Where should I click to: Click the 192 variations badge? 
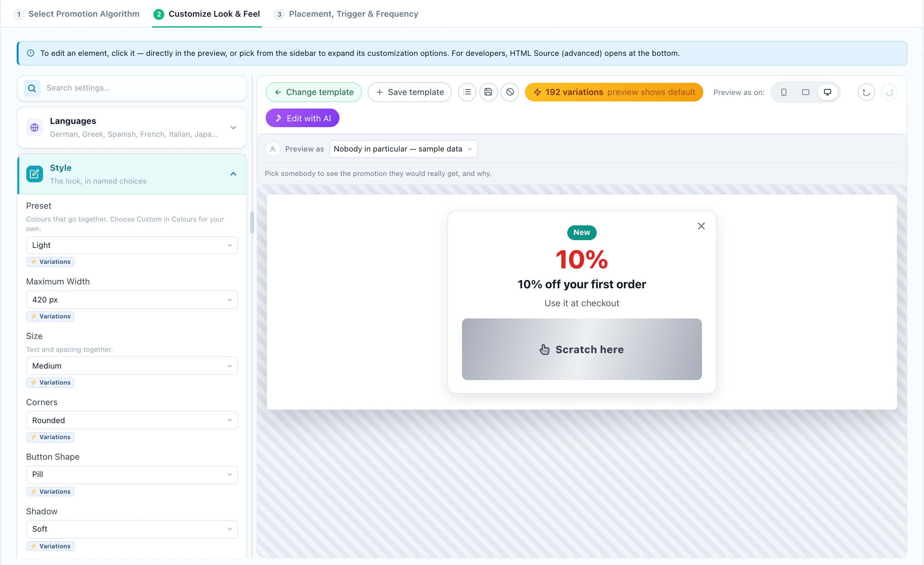coord(613,92)
